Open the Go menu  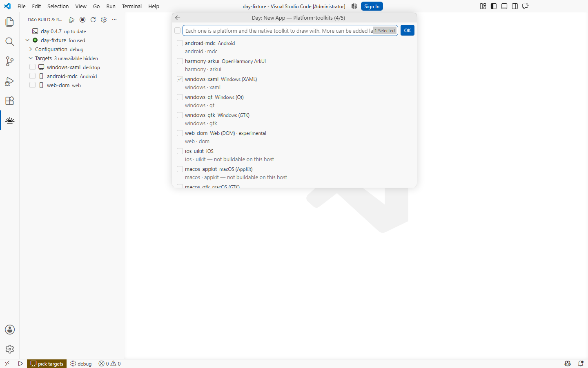(96, 6)
